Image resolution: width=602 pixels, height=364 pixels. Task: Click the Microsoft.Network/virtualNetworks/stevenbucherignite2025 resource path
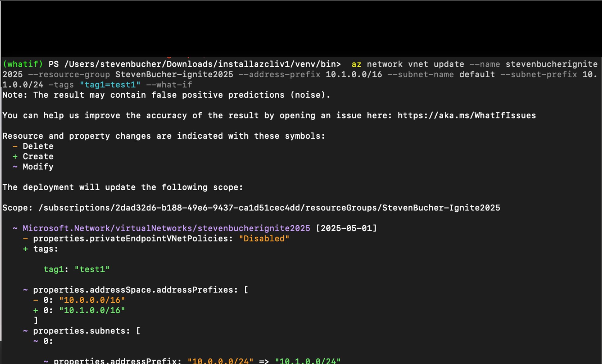[166, 228]
